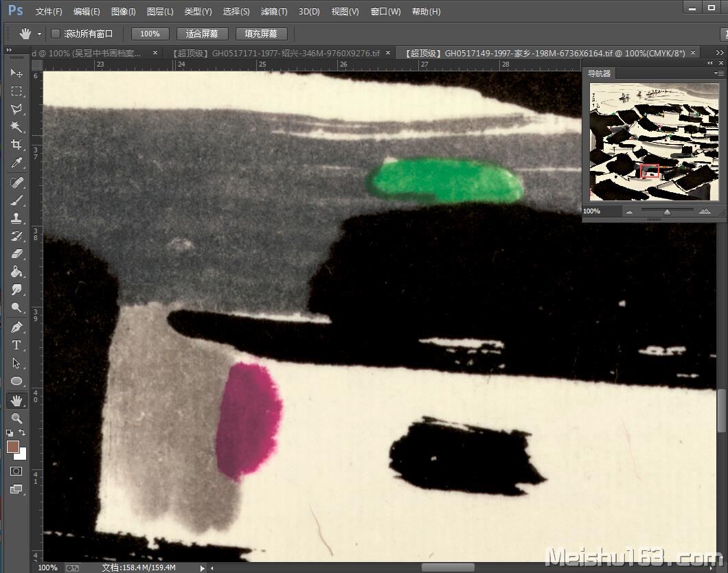
Task: Select the Crop tool
Action: [x=16, y=145]
